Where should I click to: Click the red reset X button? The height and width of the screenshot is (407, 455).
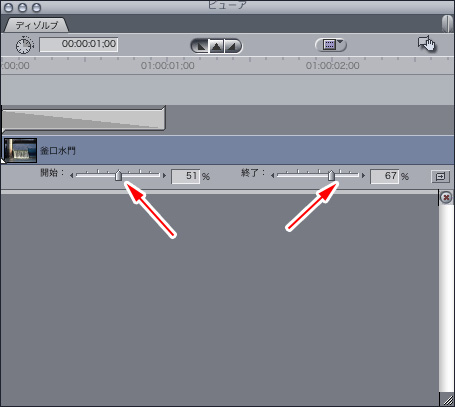[446, 197]
